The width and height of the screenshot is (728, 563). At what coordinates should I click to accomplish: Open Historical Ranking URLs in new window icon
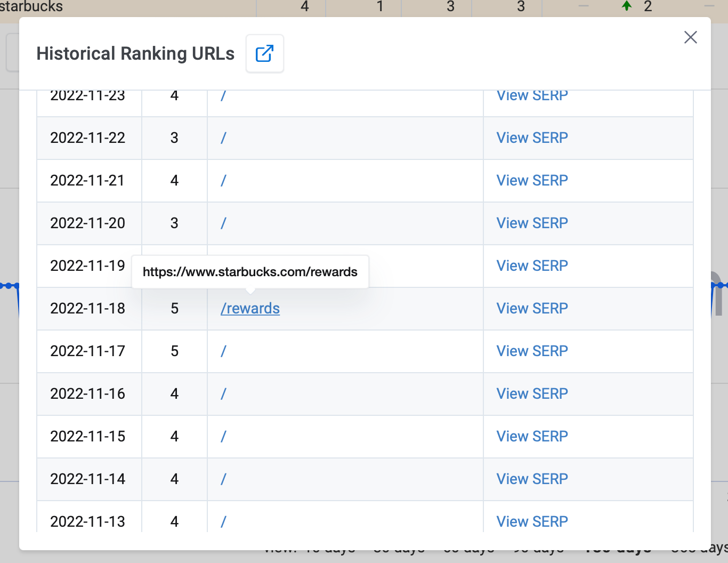[x=265, y=53]
